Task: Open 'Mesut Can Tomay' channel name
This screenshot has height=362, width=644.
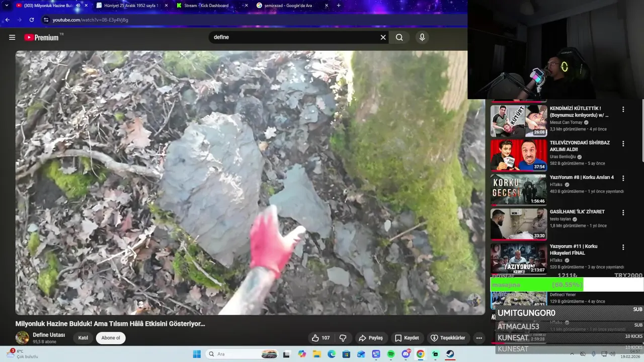Action: click(566, 122)
